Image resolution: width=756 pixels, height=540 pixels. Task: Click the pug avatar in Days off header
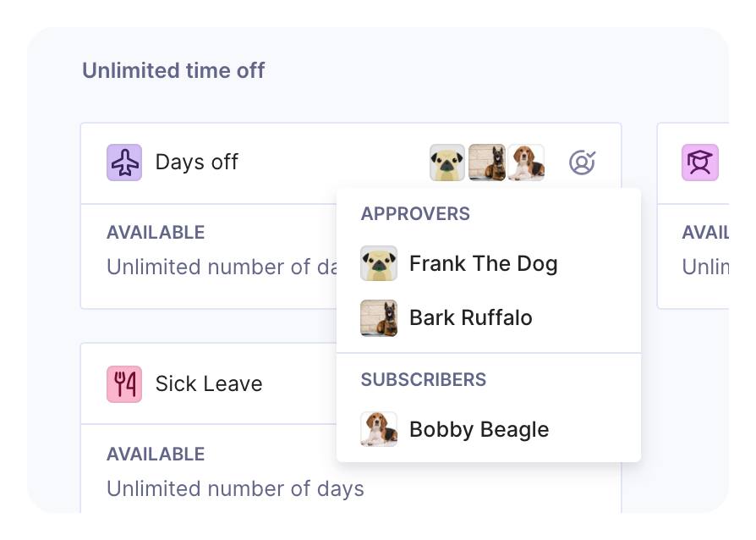[447, 163]
